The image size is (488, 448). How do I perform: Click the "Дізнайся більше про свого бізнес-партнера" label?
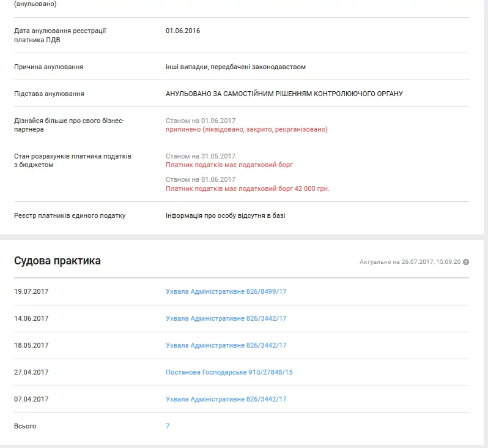coord(69,125)
